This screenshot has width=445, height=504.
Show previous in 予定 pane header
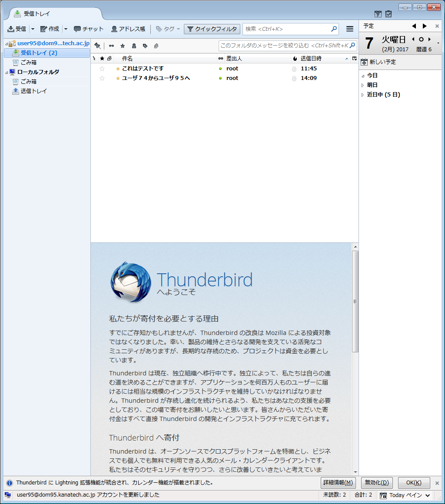point(414,26)
